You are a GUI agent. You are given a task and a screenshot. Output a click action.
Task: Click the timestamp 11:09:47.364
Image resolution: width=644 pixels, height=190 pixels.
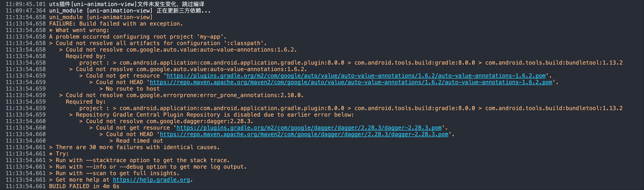point(26,11)
